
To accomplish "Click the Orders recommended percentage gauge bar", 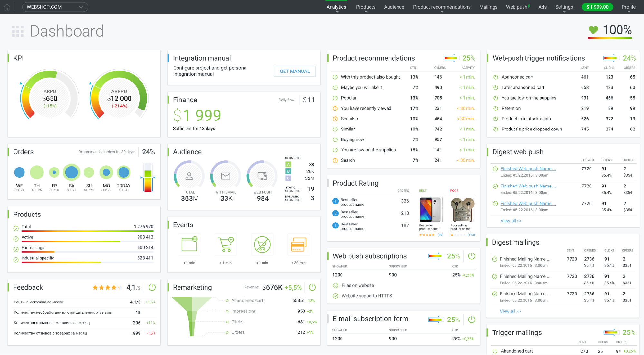I will pyautogui.click(x=148, y=177).
